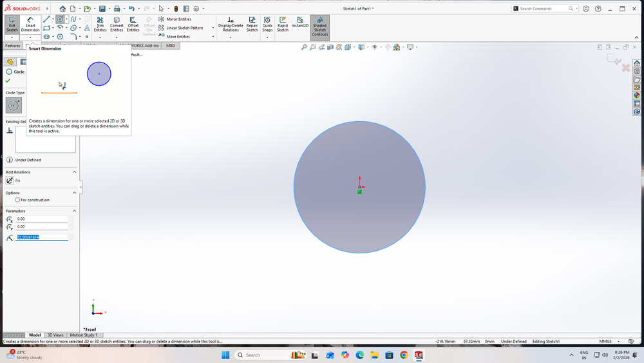Collapse the Add Relations section
644x363 pixels.
point(74,172)
